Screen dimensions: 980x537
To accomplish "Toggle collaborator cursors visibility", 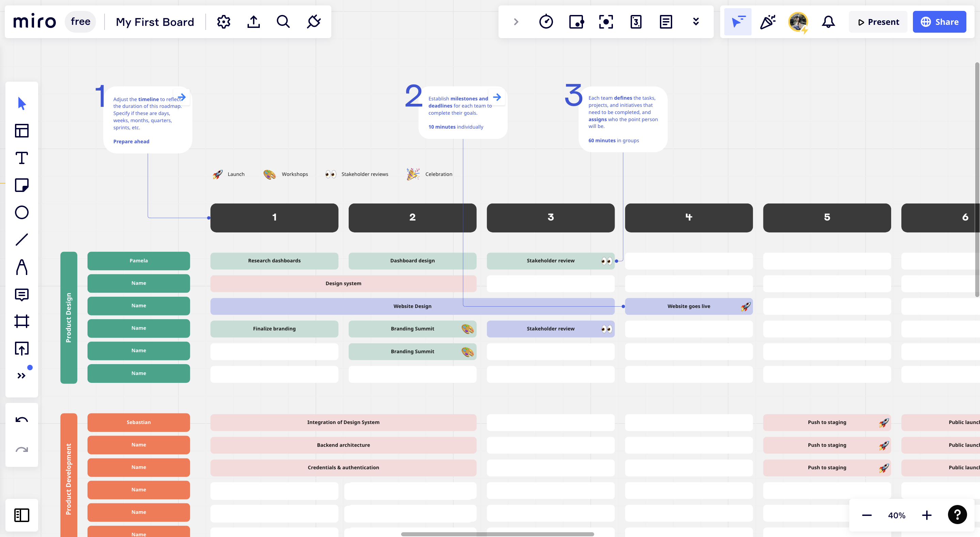I will tap(738, 22).
